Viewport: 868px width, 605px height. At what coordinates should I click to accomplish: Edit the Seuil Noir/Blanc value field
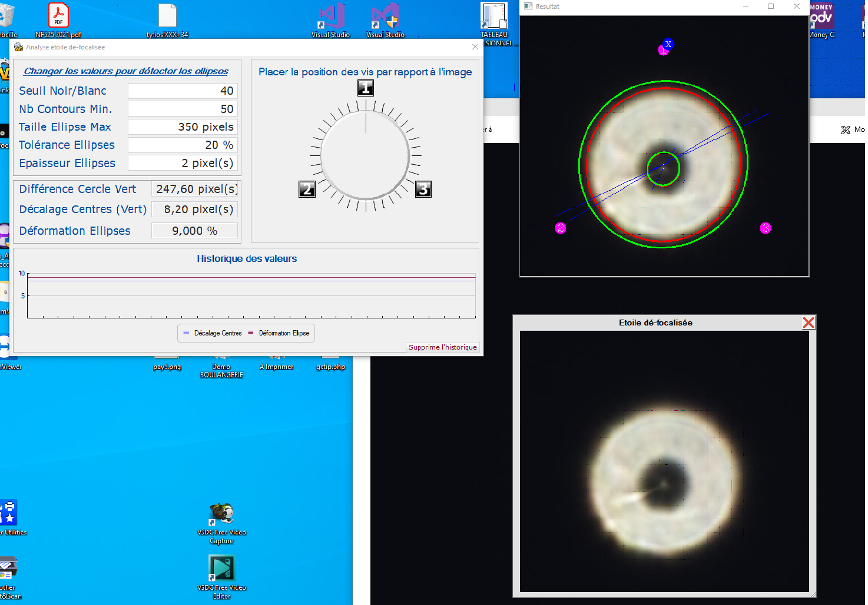tap(183, 91)
